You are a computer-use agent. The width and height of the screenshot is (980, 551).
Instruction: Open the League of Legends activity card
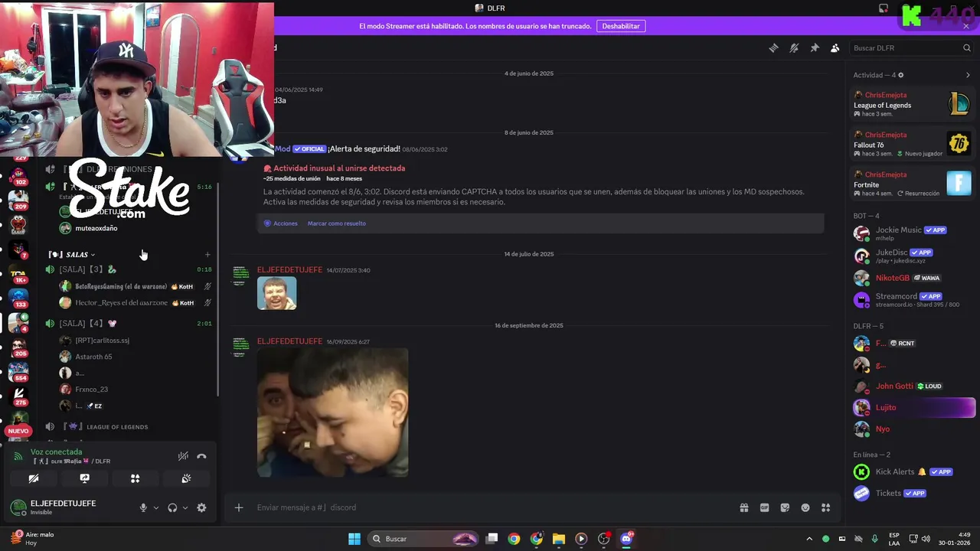pos(913,104)
